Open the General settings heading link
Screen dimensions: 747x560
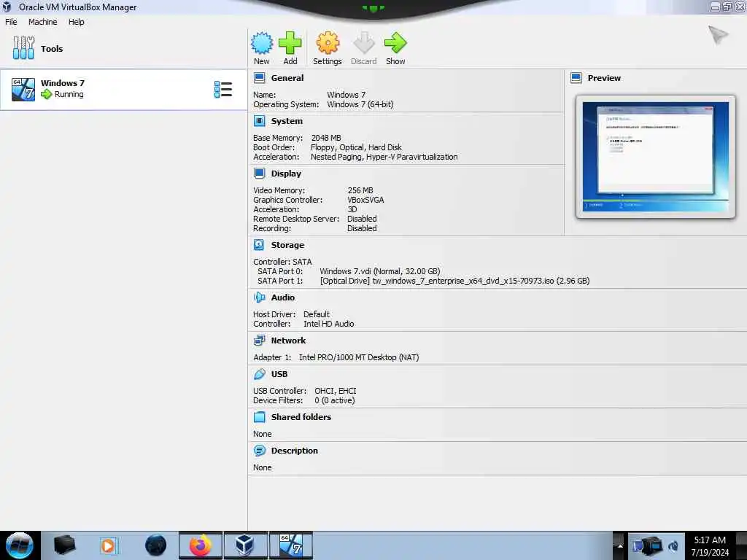[x=287, y=77]
